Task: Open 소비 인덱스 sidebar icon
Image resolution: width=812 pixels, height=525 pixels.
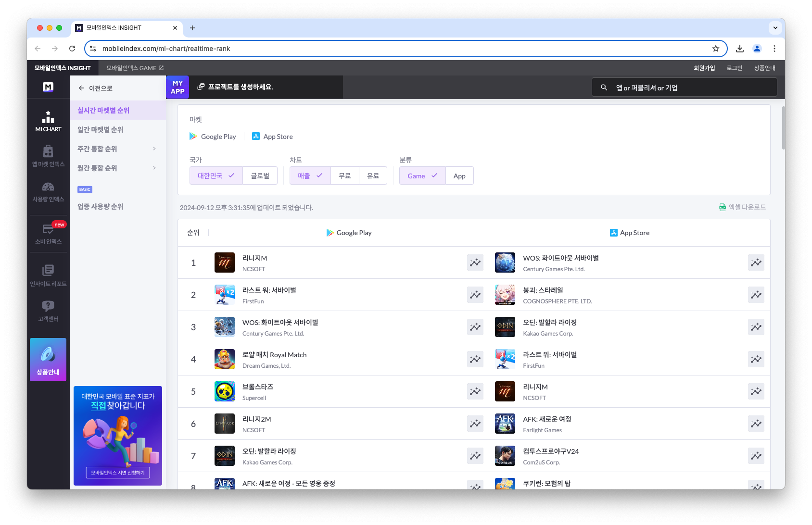Action: (x=48, y=234)
